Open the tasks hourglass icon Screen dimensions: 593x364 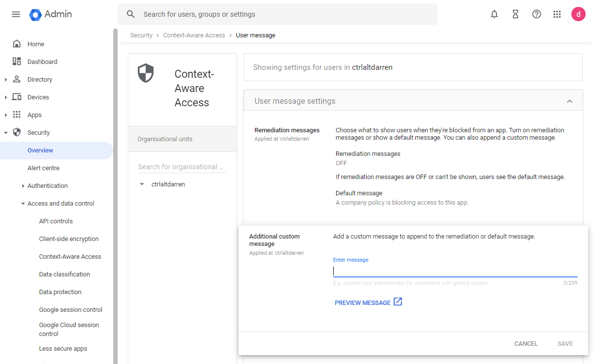515,14
